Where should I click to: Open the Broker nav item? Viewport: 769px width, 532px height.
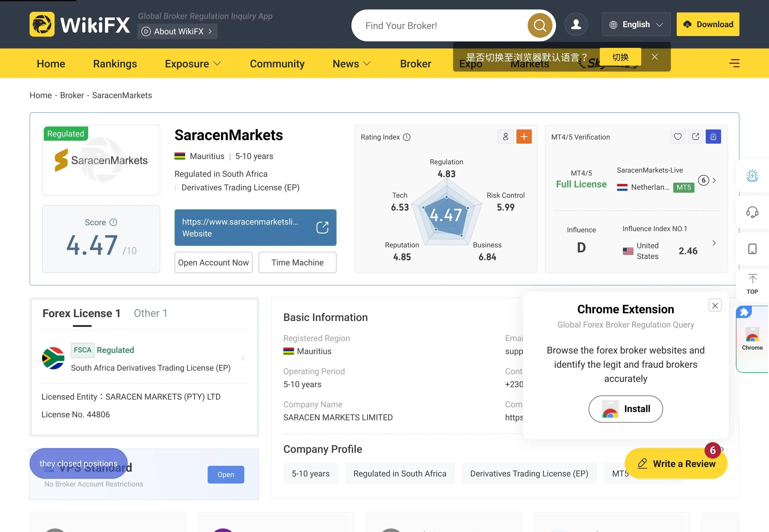click(x=416, y=64)
